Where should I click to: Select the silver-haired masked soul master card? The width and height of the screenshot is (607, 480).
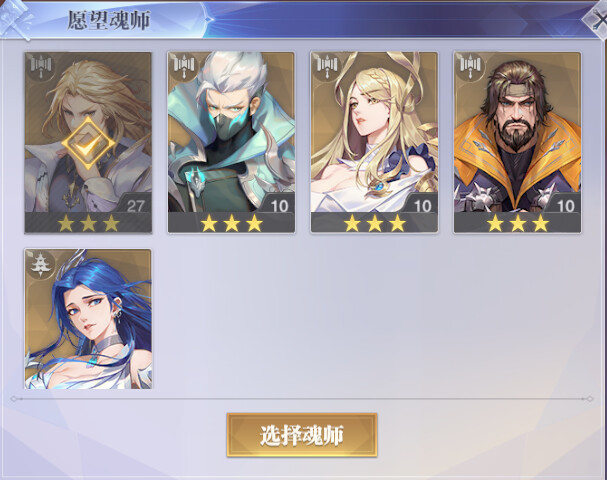coord(231,142)
